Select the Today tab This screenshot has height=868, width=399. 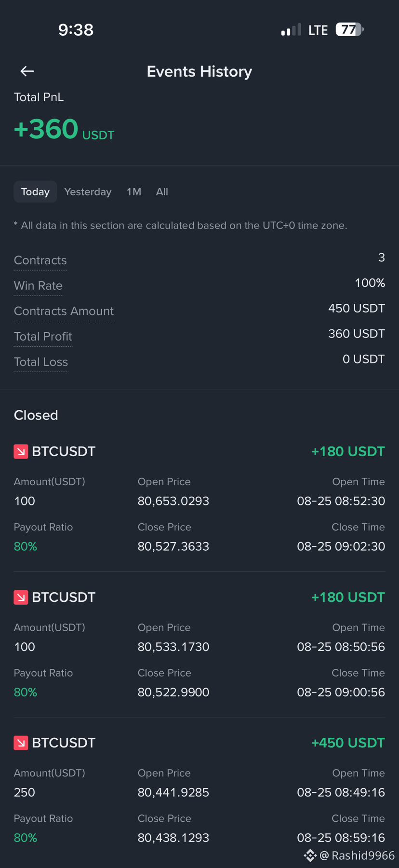35,192
